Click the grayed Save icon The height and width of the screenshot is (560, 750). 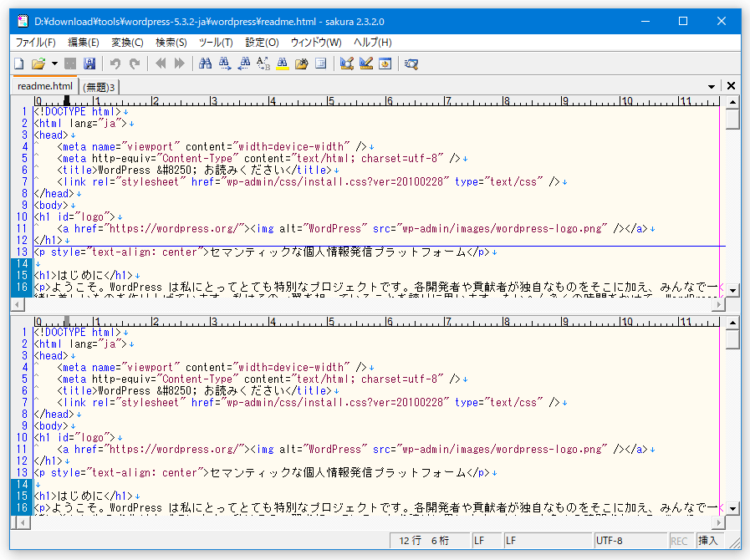[70, 64]
